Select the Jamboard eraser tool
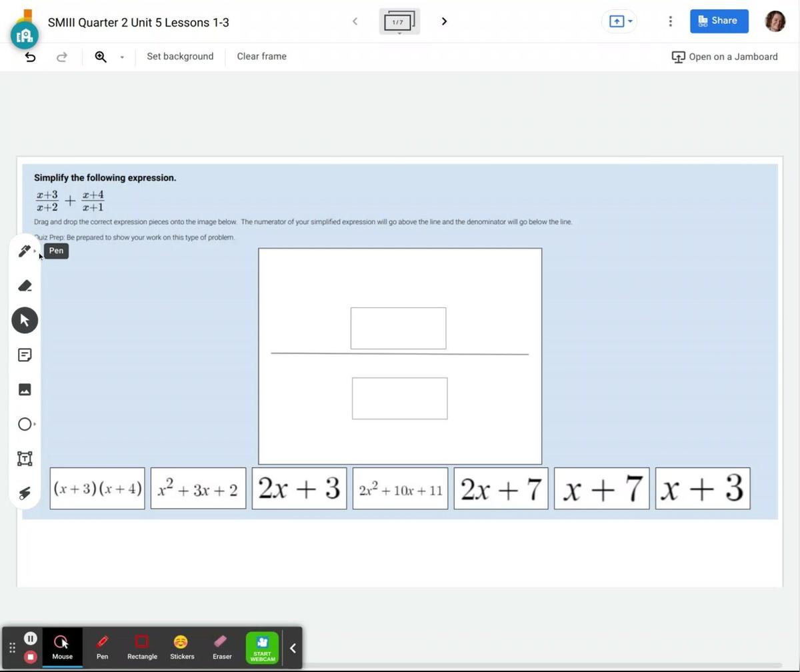The width and height of the screenshot is (800, 672). [x=25, y=286]
